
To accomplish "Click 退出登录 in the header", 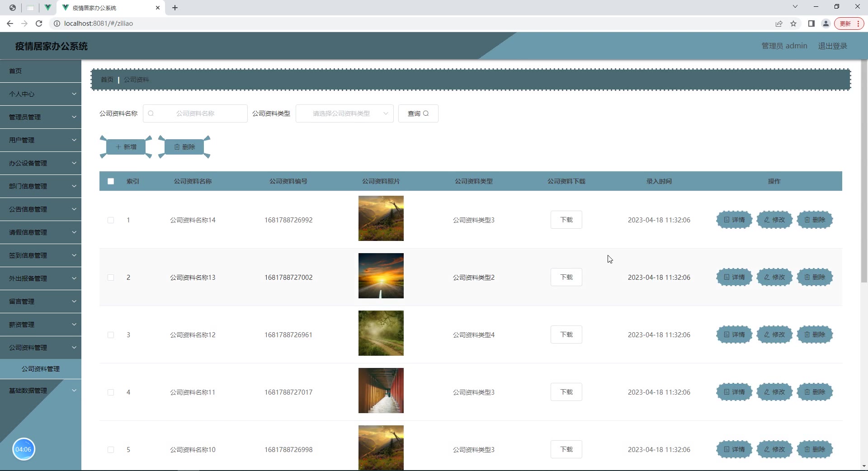I will (832, 46).
